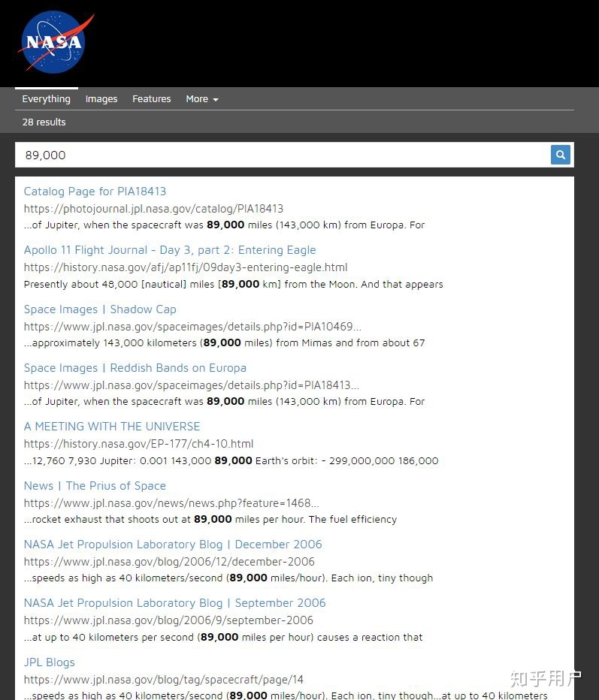
Task: Click URL jpl.nasa.gov/blog/2006/12/december-2006
Action: (169, 562)
